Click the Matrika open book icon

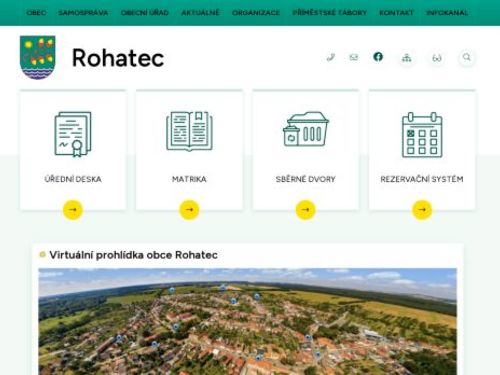(189, 131)
